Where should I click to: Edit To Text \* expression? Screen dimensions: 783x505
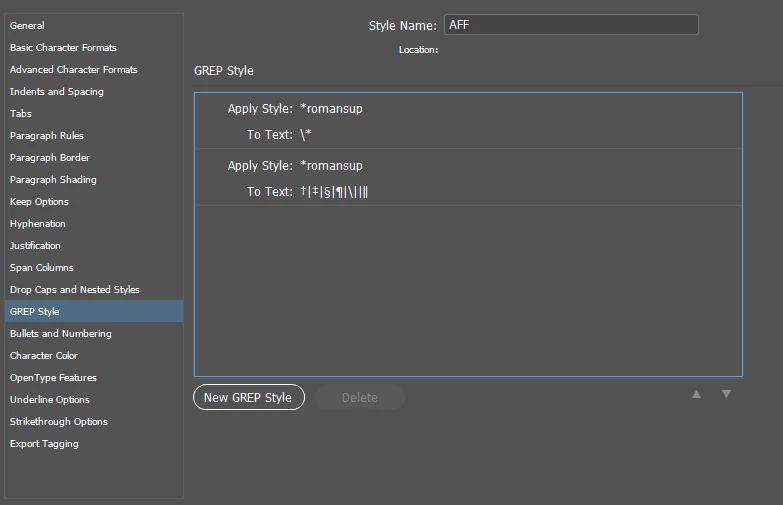pyautogui.click(x=306, y=134)
